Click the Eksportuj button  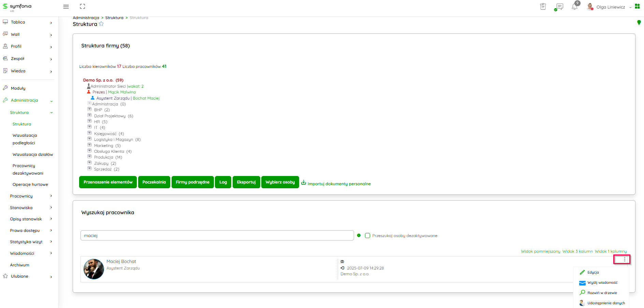coord(246,182)
